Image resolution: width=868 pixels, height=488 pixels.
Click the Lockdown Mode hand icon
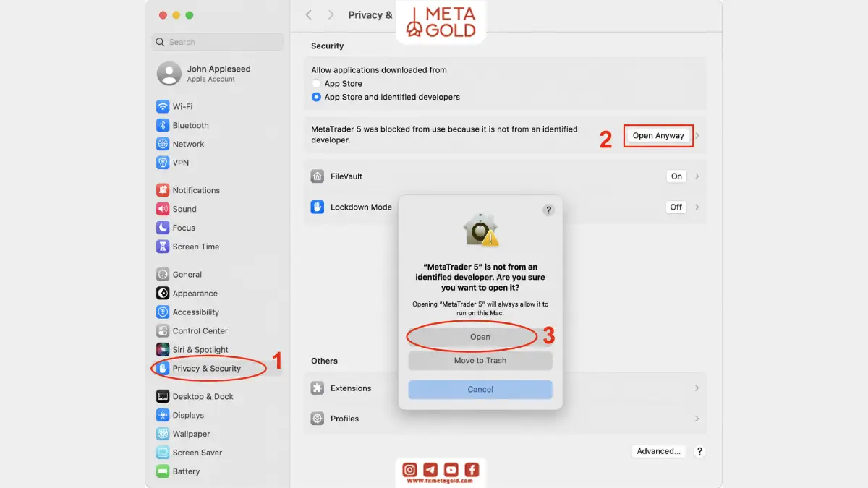coord(318,207)
